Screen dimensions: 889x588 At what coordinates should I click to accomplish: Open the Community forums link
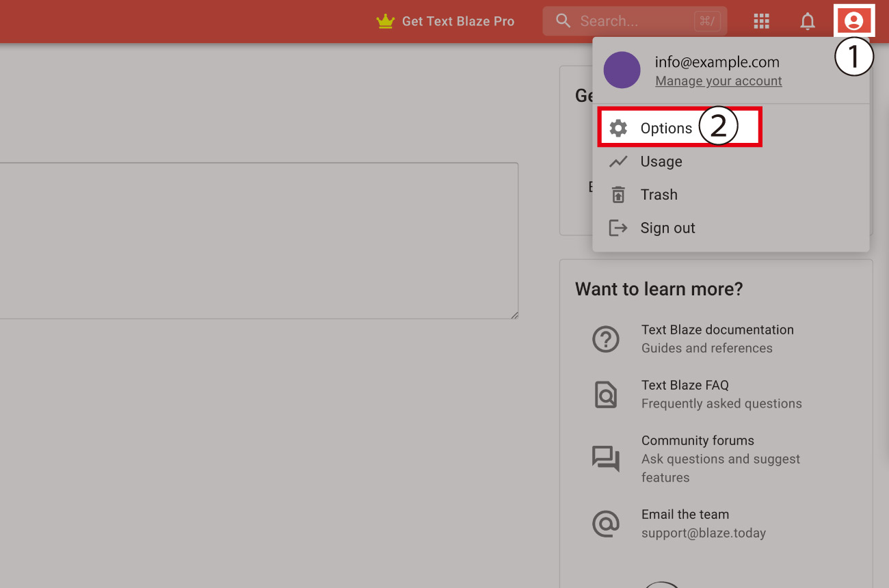[x=698, y=440]
